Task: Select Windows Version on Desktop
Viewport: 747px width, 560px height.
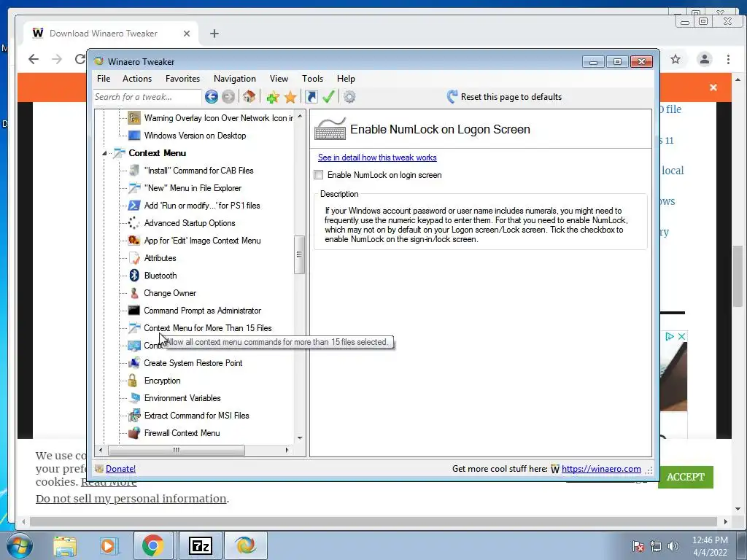Action: [195, 136]
